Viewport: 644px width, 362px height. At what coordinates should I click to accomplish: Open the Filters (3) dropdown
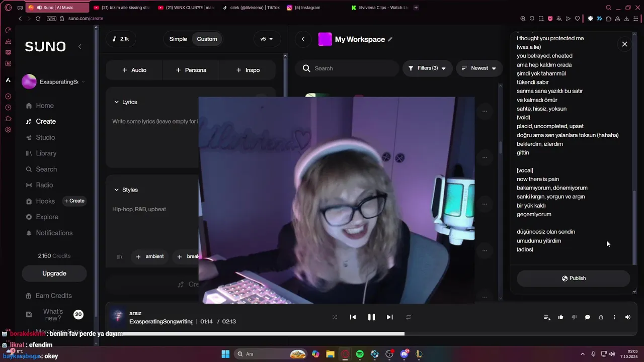click(427, 68)
